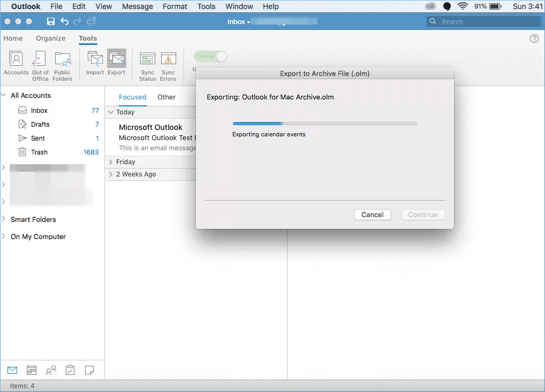Image resolution: width=545 pixels, height=392 pixels.
Task: Switch to People view icon
Action: pos(51,370)
